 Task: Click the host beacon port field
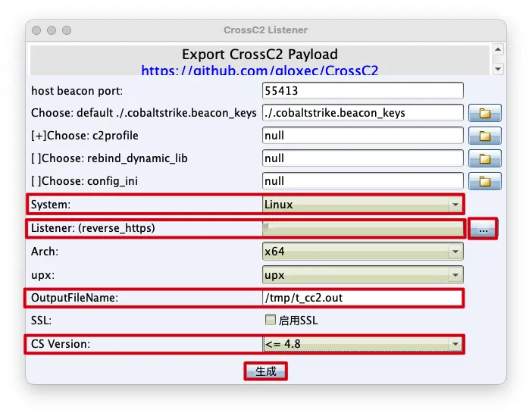click(x=361, y=91)
